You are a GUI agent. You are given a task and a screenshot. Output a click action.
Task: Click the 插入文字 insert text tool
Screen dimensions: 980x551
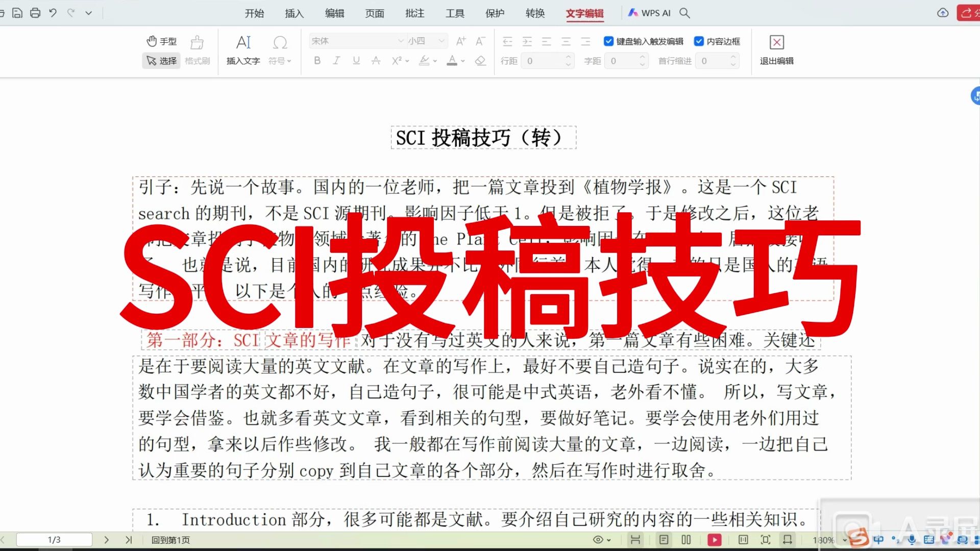point(243,51)
